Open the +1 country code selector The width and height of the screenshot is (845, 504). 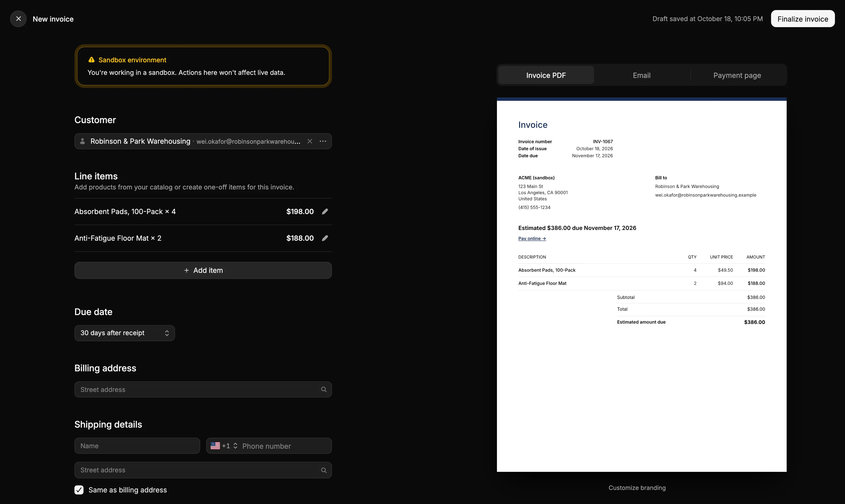click(x=224, y=446)
